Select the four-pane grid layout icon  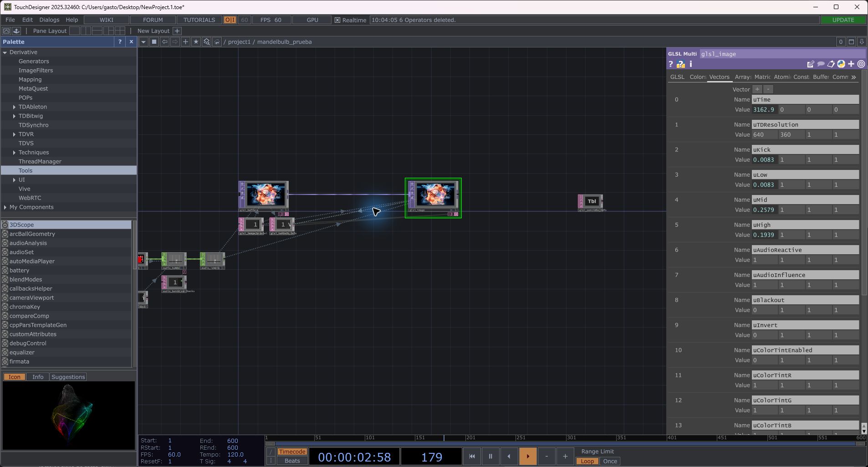click(120, 31)
